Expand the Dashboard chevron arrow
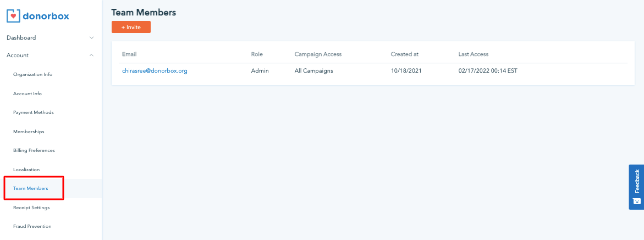644x240 pixels. (91, 37)
